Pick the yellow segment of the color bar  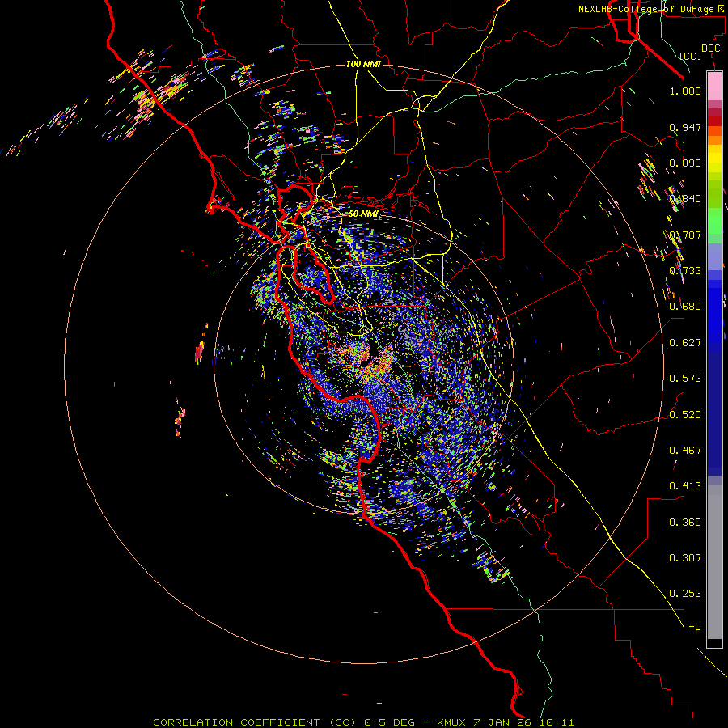714,159
